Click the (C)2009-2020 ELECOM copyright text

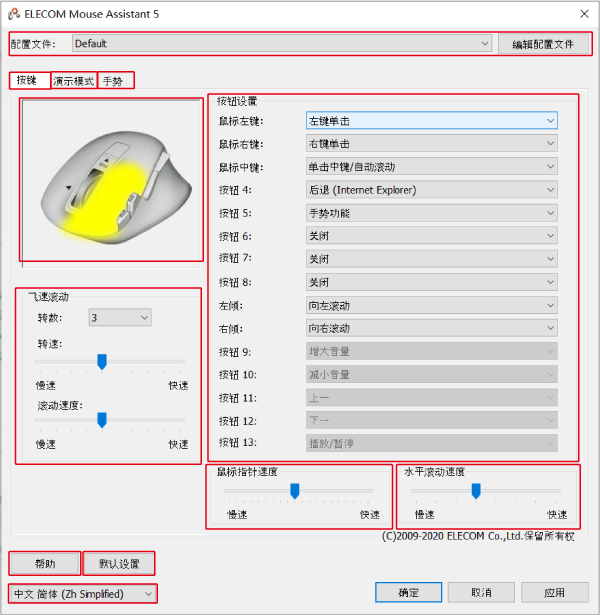[x=478, y=536]
